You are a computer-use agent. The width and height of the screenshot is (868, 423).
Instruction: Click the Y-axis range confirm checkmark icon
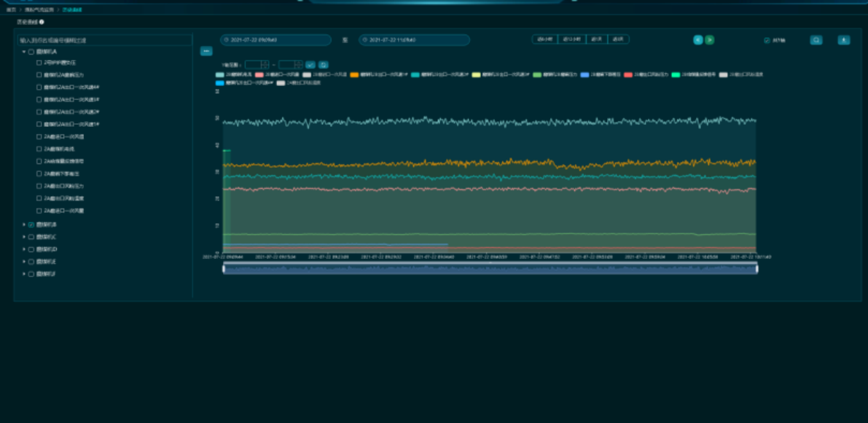tap(310, 65)
